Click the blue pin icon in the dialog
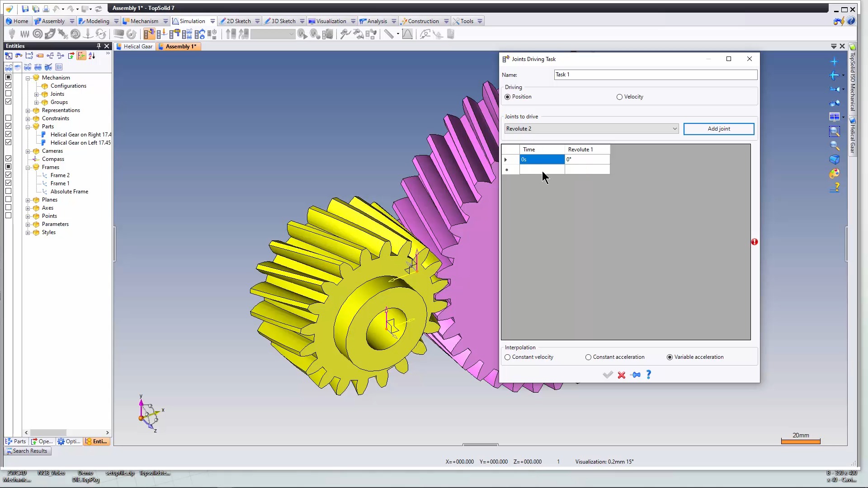Screen dimensions: 868x488 pyautogui.click(x=636, y=375)
